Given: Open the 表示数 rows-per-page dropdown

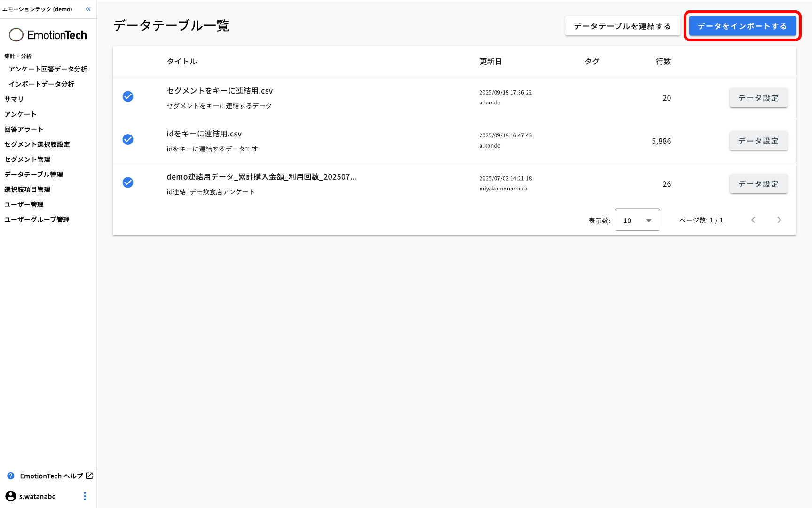Looking at the screenshot, I should point(637,220).
